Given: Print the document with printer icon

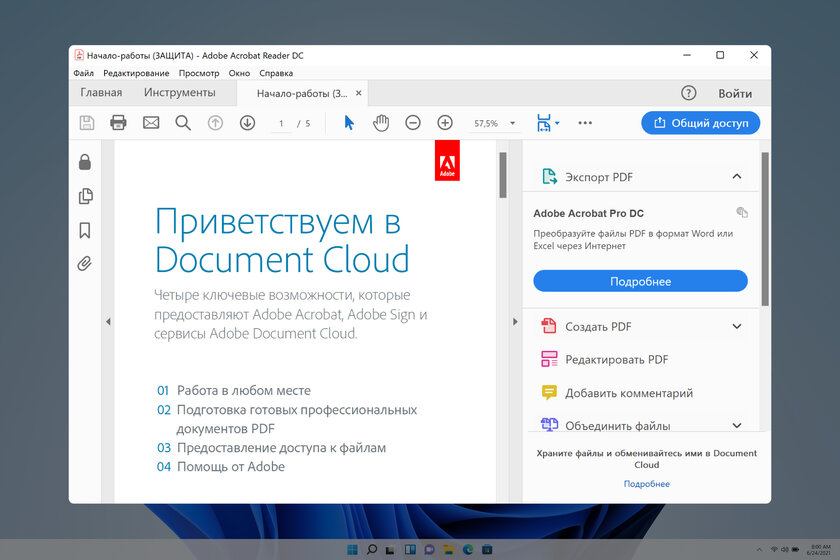Looking at the screenshot, I should [118, 123].
